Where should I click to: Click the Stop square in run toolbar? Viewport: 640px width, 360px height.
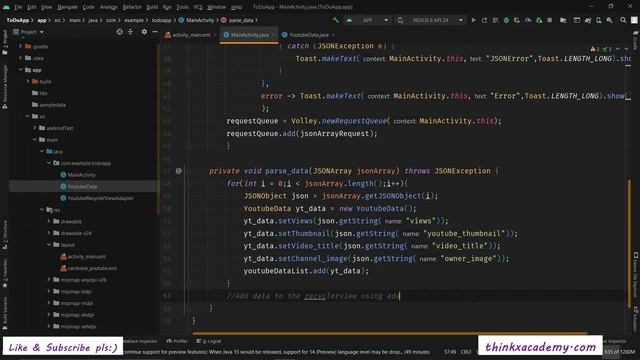click(550, 20)
